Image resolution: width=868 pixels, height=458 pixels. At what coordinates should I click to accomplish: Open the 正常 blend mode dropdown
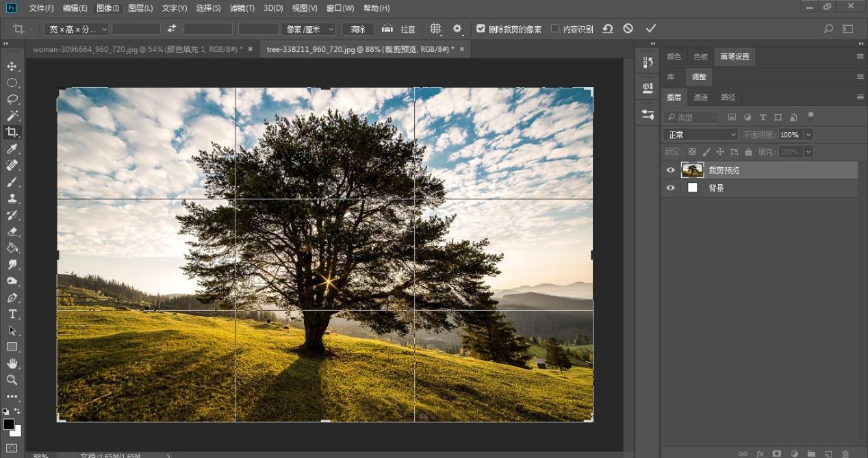click(x=700, y=135)
